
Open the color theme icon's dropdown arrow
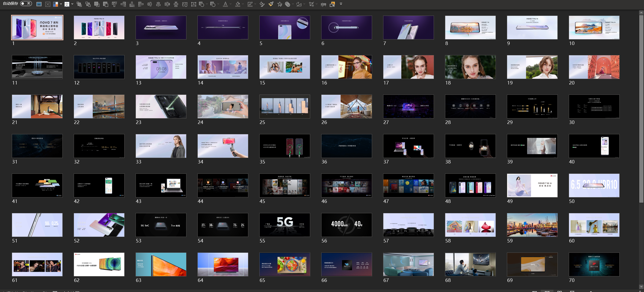61,4
